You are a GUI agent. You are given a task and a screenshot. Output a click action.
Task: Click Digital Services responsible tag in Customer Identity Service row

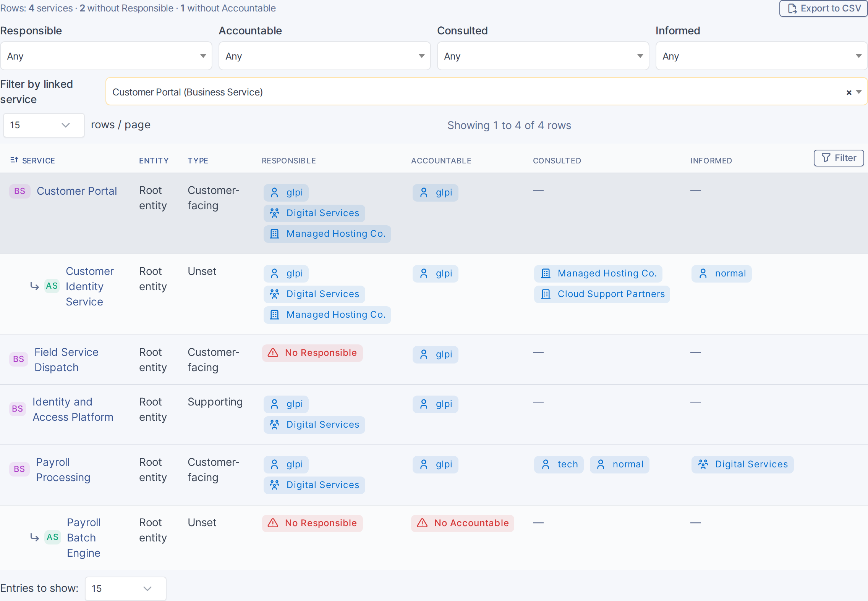coord(314,294)
